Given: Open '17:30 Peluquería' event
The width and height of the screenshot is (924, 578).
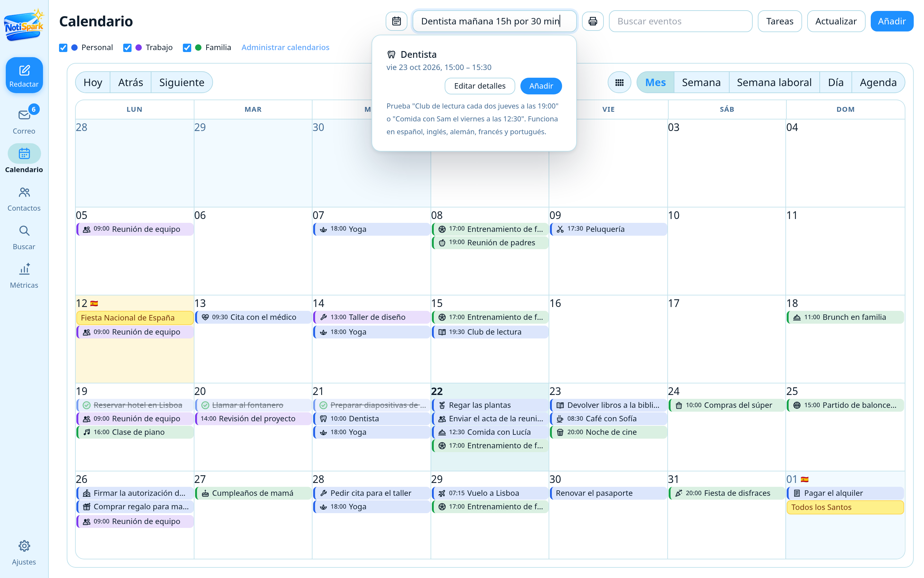Looking at the screenshot, I should pyautogui.click(x=608, y=229).
